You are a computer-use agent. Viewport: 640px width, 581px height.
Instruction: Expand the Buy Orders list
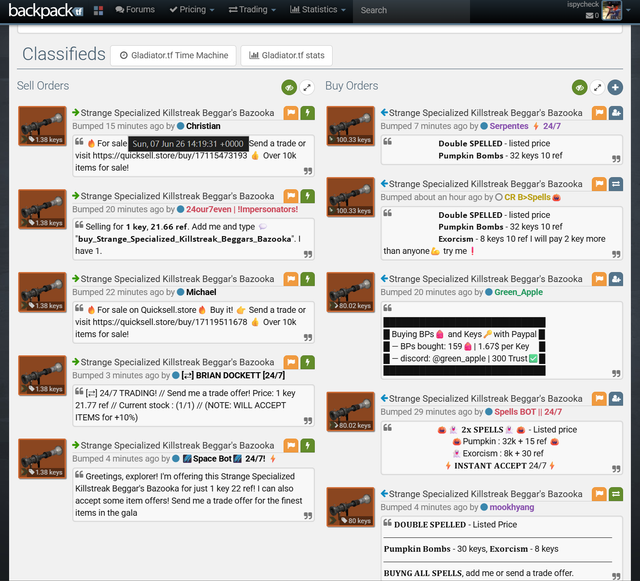pos(598,87)
